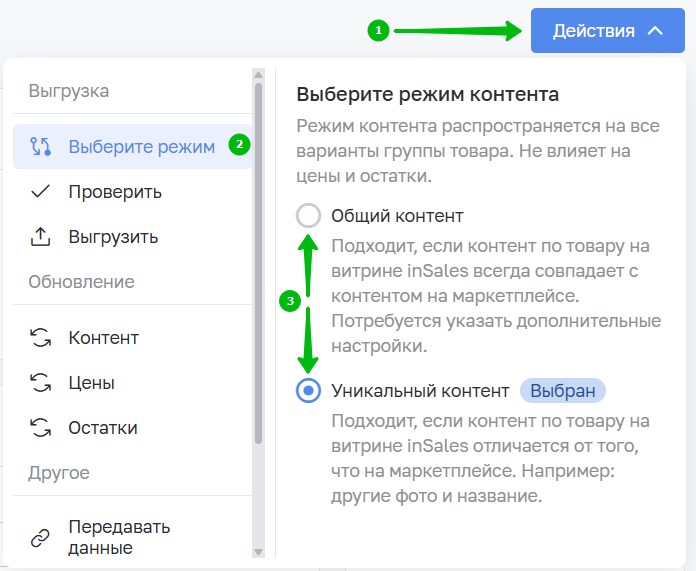This screenshot has width=696, height=571.
Task: Click the refresh icon beside Остатки
Action: [x=41, y=428]
